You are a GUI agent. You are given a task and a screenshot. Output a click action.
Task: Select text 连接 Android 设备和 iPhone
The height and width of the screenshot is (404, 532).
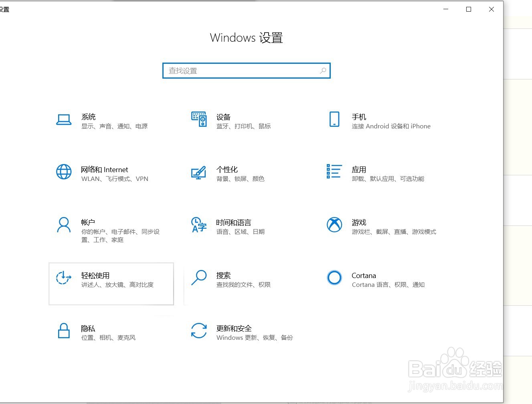click(391, 126)
